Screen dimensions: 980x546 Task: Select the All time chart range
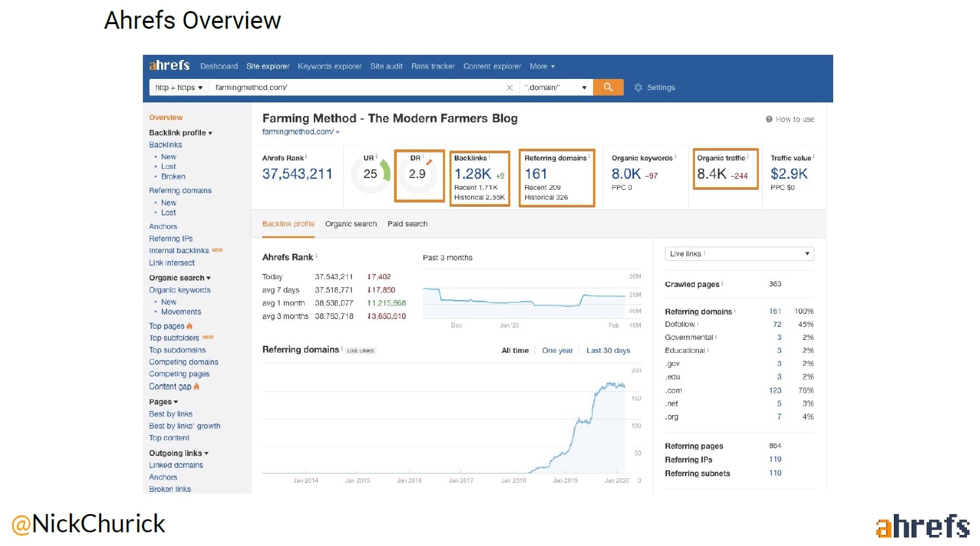click(x=515, y=350)
